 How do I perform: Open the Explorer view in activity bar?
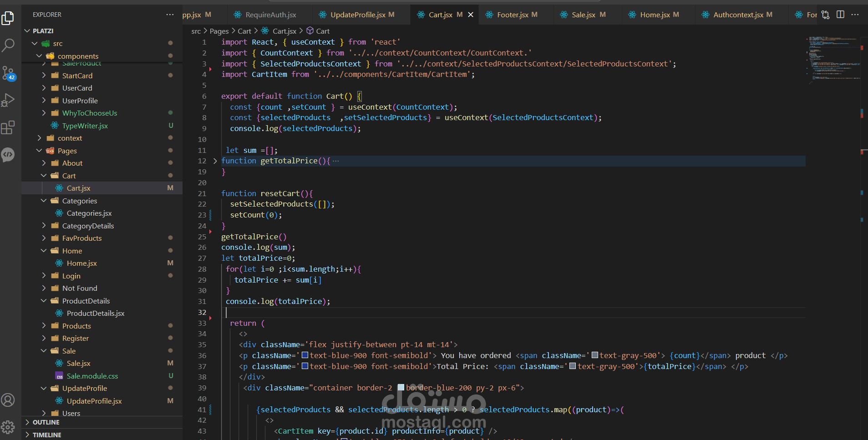coord(8,18)
